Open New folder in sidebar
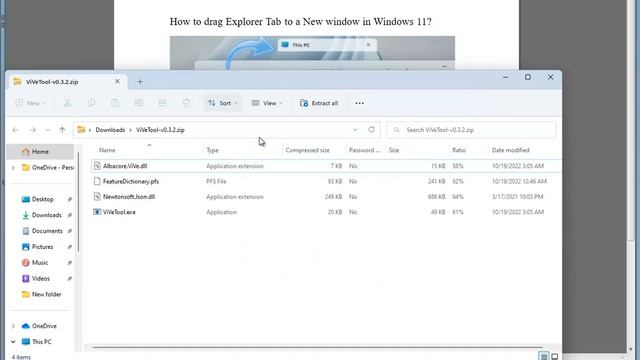This screenshot has height=360, width=640. (x=46, y=294)
